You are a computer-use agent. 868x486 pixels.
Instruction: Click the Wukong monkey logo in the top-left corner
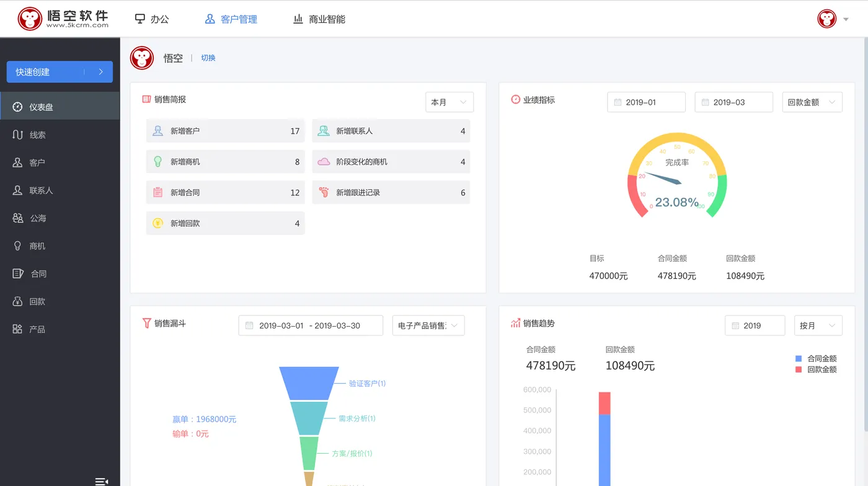click(29, 18)
